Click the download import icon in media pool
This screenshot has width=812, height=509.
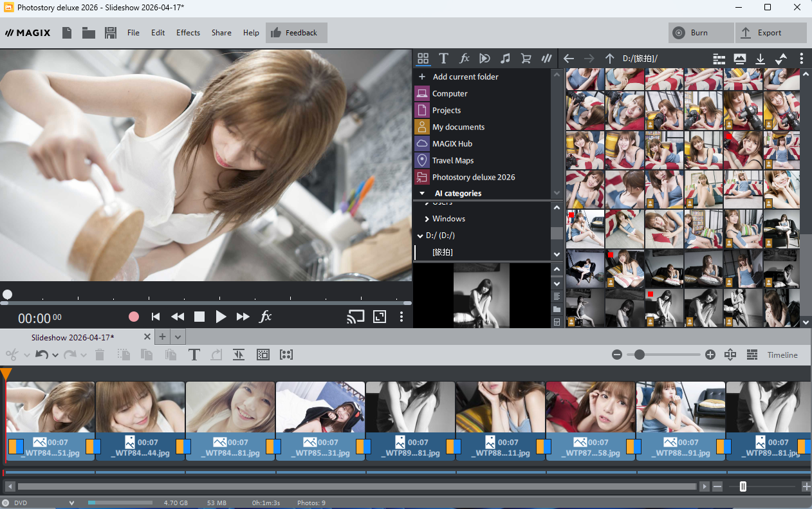pos(760,59)
